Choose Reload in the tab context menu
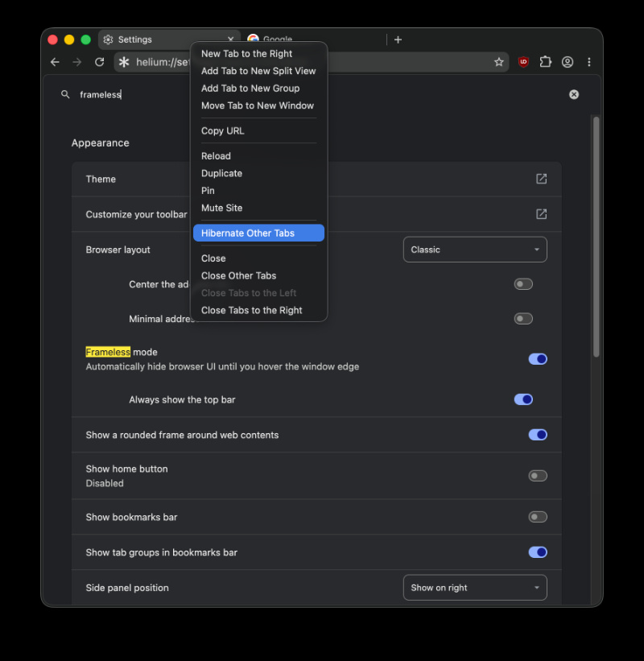 point(258,156)
